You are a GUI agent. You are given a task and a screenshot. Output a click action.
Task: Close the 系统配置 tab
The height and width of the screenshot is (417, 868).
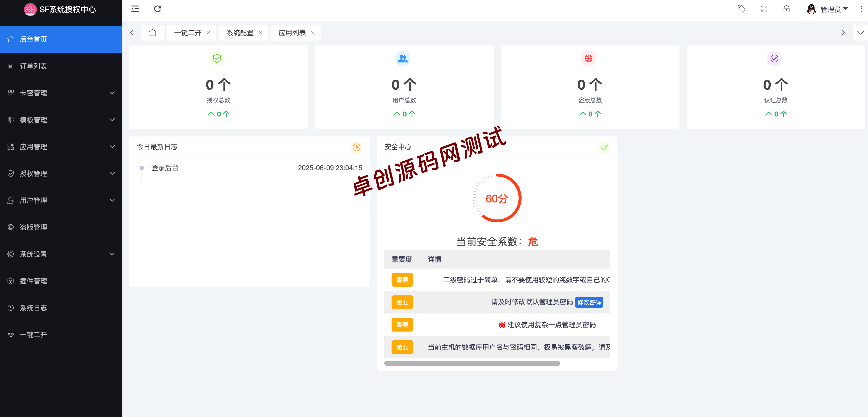pyautogui.click(x=261, y=33)
